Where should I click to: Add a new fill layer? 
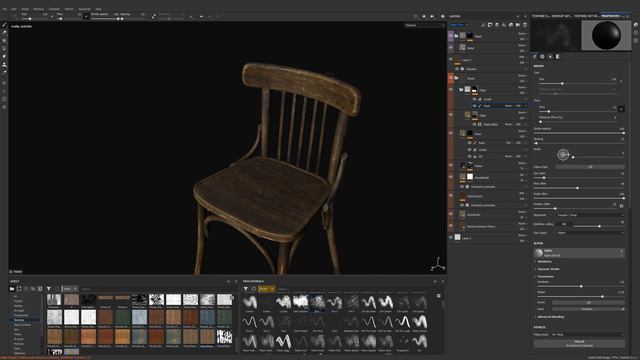[504, 25]
